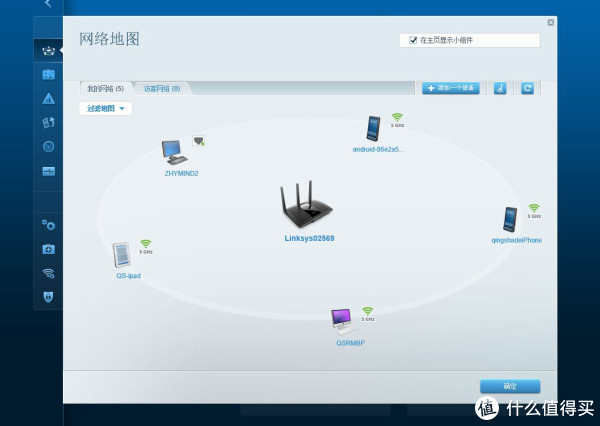
Task: Switch to 我的网络 (5) tab
Action: (x=106, y=89)
